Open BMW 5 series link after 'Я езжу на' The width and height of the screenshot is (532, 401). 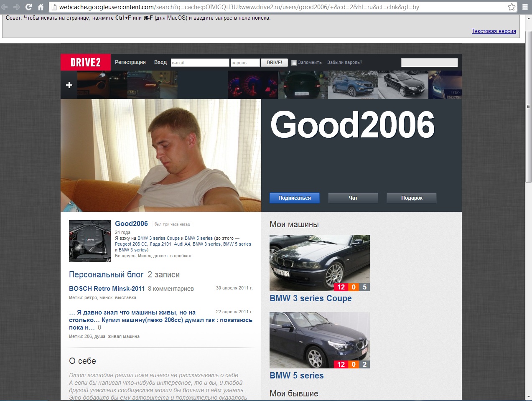(199, 238)
